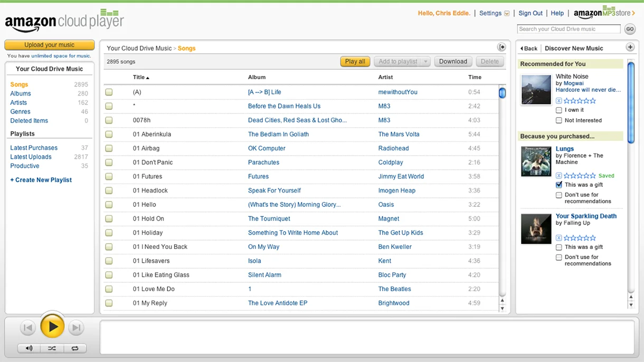
Task: Clear the Your Sparkling Death rating X icon
Action: click(559, 238)
